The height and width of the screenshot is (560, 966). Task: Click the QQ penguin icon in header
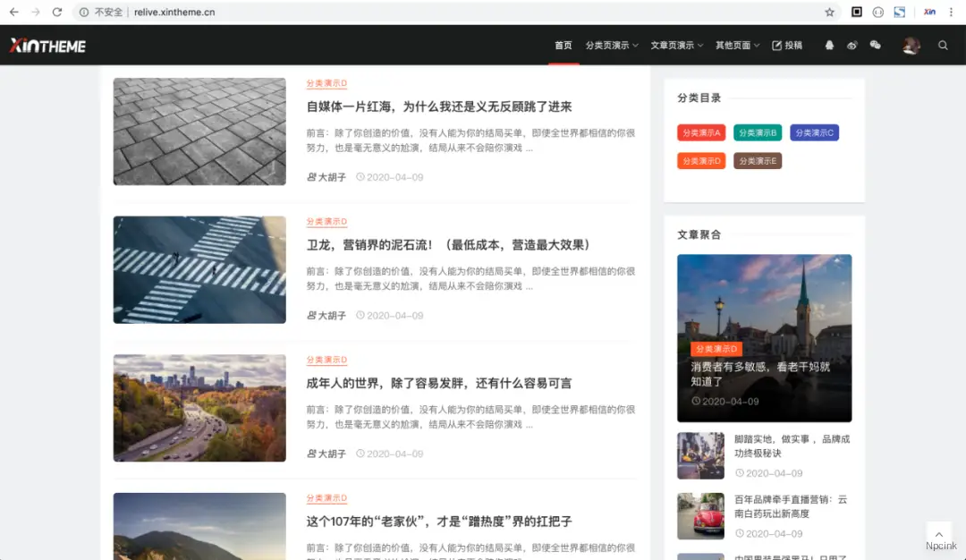[x=829, y=45]
